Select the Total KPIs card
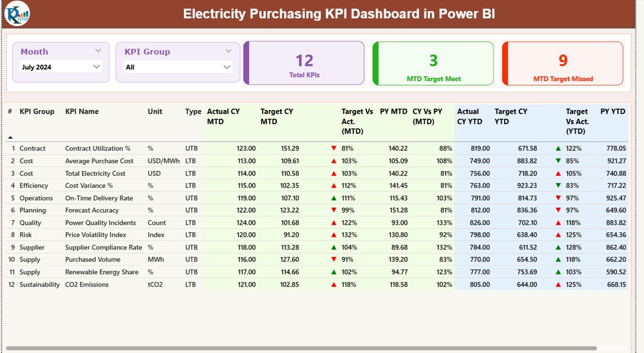 303,63
